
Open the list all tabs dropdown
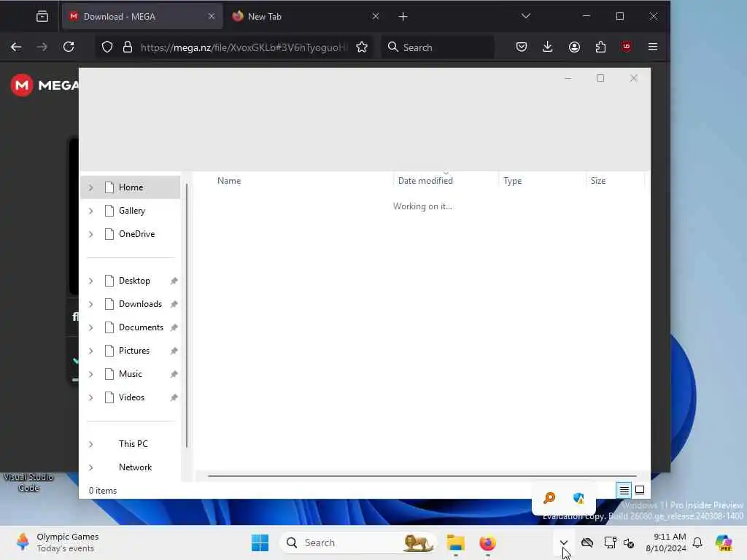click(525, 16)
